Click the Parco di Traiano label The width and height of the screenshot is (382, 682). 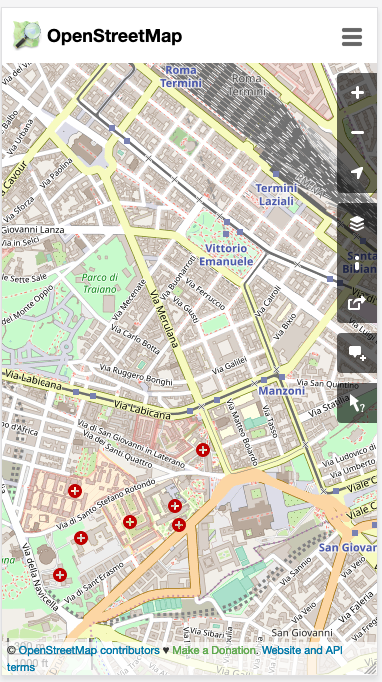coord(100,283)
